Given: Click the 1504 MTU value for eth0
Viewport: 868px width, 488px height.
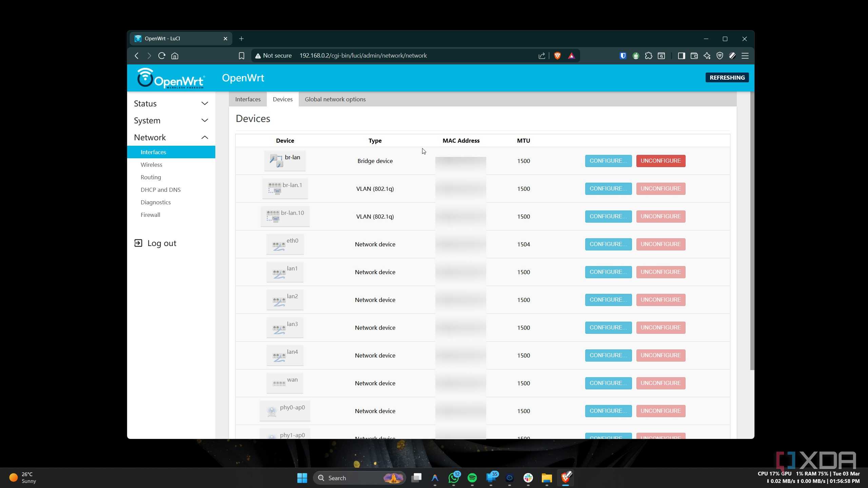Looking at the screenshot, I should [524, 244].
